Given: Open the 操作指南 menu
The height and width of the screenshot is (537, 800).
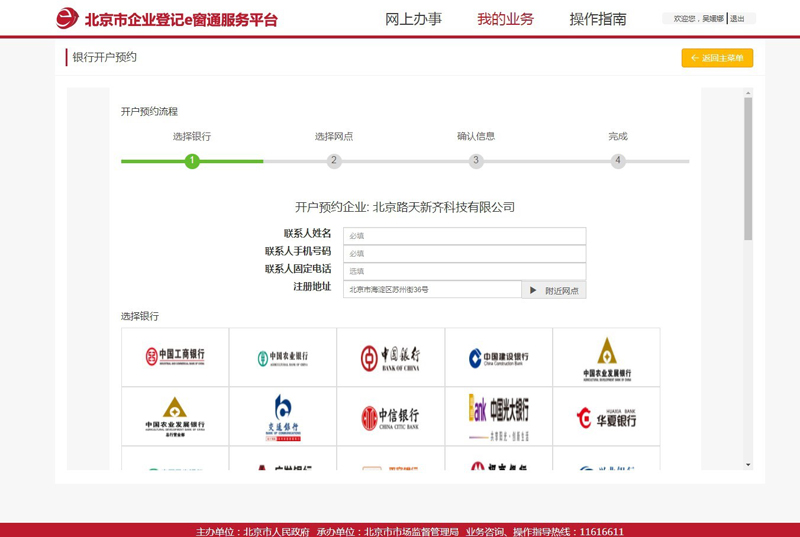Looking at the screenshot, I should (x=598, y=19).
